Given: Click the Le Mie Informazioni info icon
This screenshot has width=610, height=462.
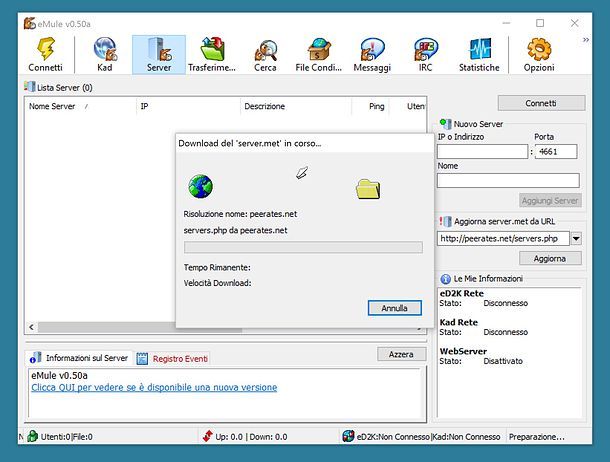Looking at the screenshot, I should (x=445, y=279).
